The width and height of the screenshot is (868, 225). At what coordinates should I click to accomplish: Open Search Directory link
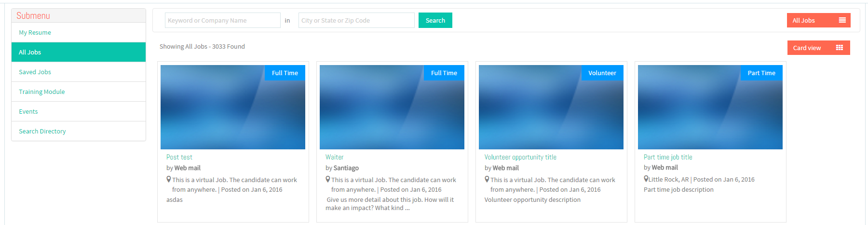tap(79, 131)
